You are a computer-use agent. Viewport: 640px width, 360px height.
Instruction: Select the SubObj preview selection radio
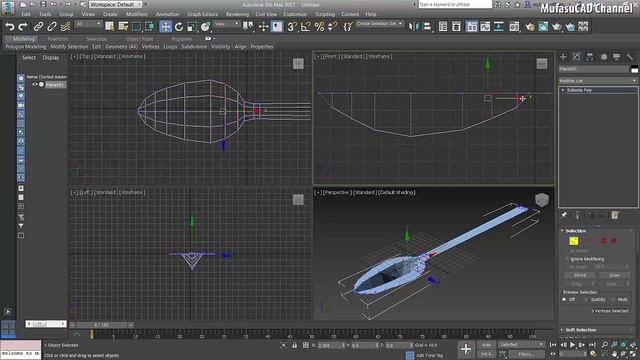(x=586, y=300)
